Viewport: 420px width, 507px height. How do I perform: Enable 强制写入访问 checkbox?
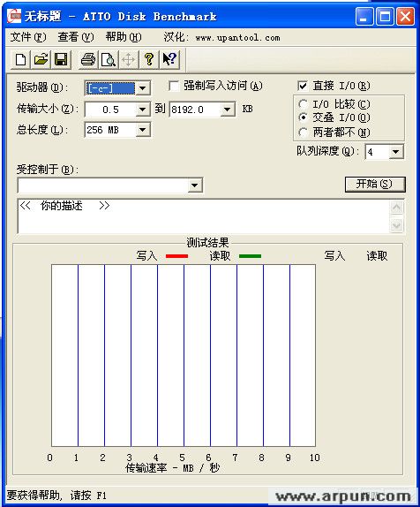coord(174,86)
